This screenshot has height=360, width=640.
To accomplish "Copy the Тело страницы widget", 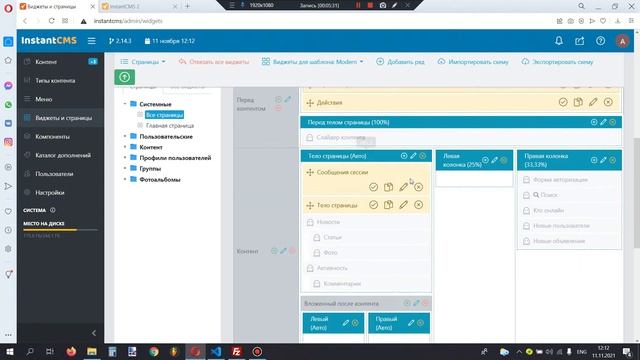I will pos(388,205).
